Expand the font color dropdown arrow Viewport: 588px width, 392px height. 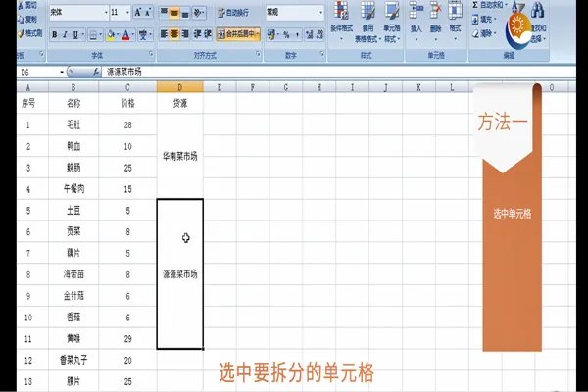[x=133, y=35]
